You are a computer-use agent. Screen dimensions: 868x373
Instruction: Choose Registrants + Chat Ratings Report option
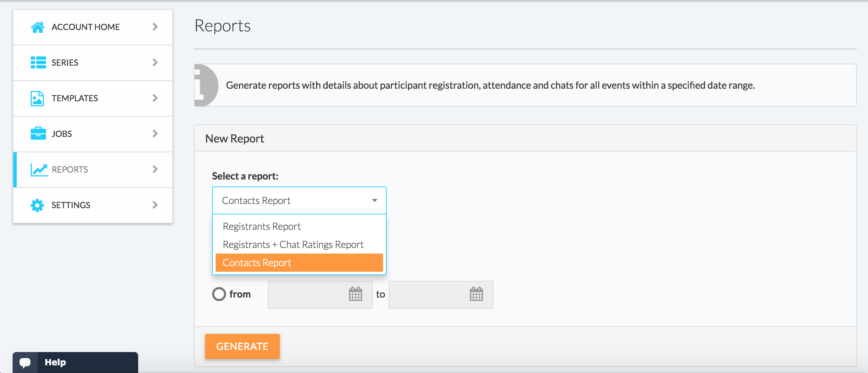(293, 244)
